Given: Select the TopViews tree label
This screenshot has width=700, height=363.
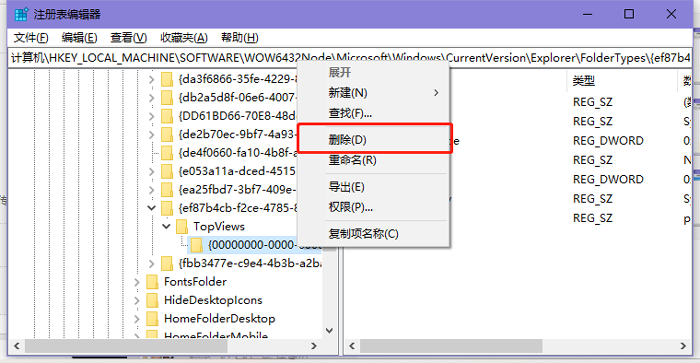Looking at the screenshot, I should point(219,226).
